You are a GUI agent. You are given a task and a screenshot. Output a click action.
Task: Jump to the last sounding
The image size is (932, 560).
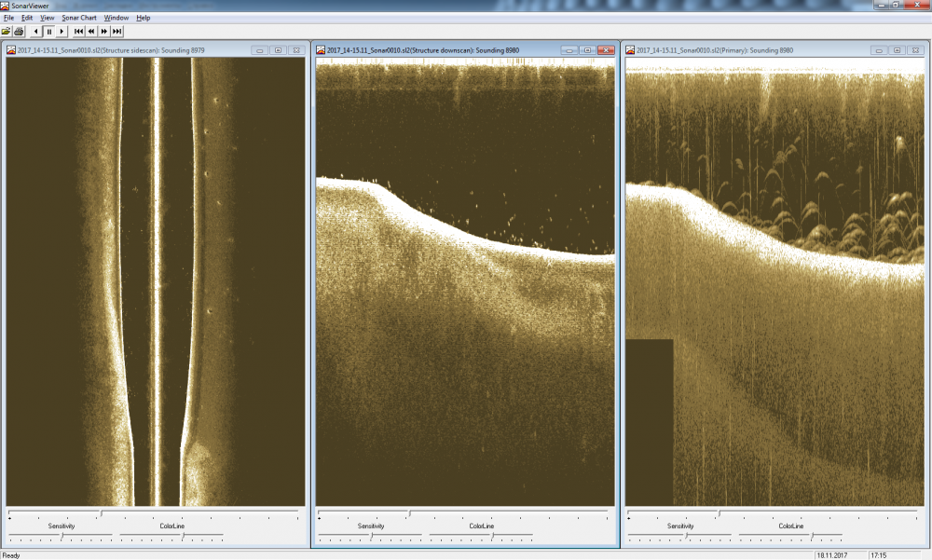click(117, 31)
